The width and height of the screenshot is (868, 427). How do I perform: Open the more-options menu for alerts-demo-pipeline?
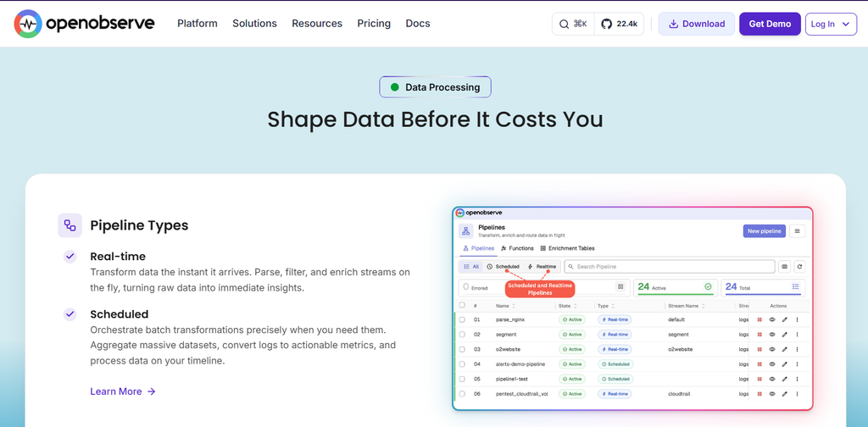(797, 364)
